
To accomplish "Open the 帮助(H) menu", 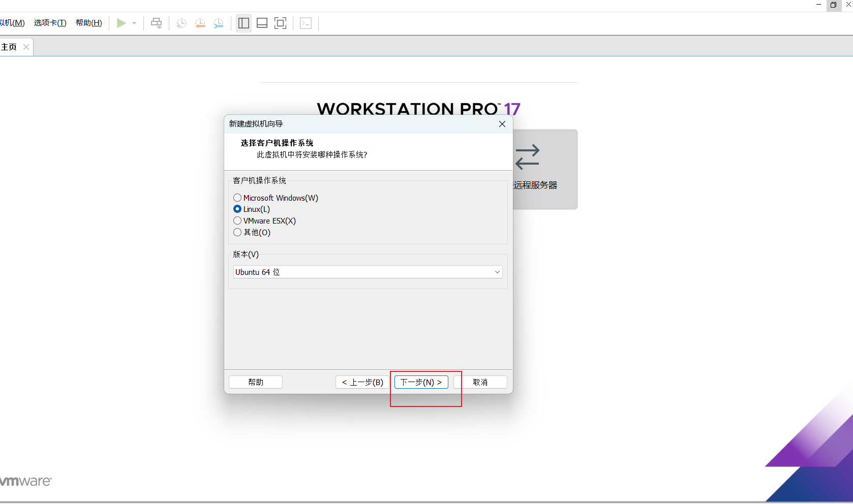I will (x=89, y=23).
